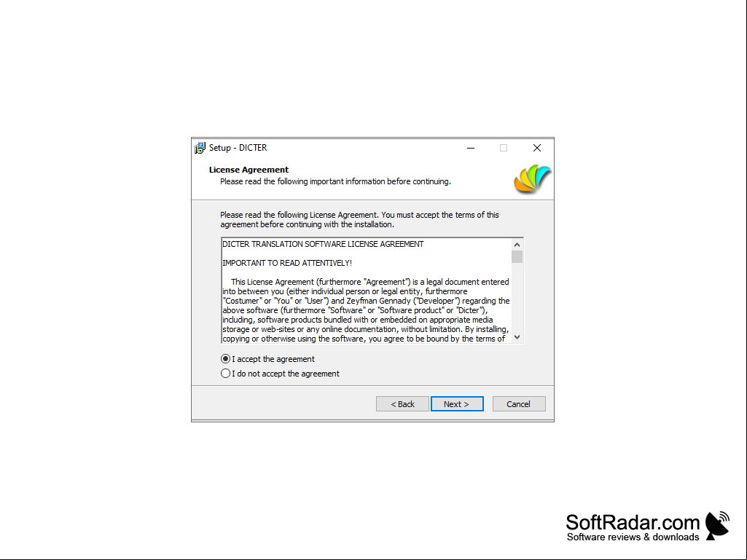Click the license text scroll-up arrow
Viewport: 747px width, 560px height.
(517, 244)
